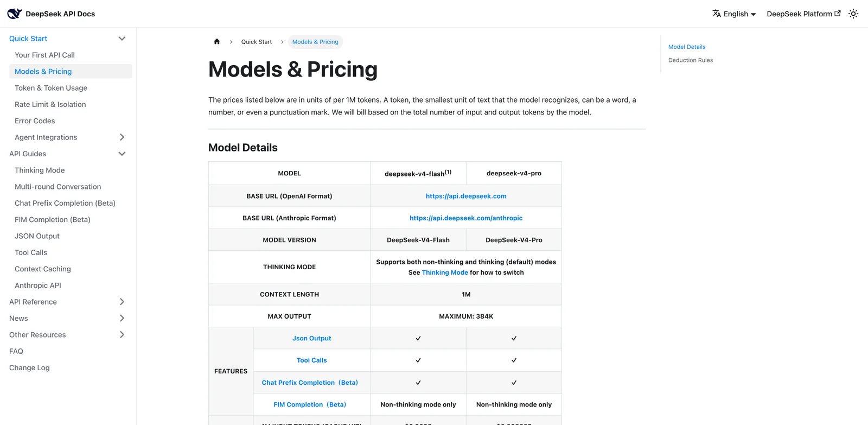This screenshot has height=425, width=868.
Task: Jump to Model Details in table of contents
Action: click(687, 47)
